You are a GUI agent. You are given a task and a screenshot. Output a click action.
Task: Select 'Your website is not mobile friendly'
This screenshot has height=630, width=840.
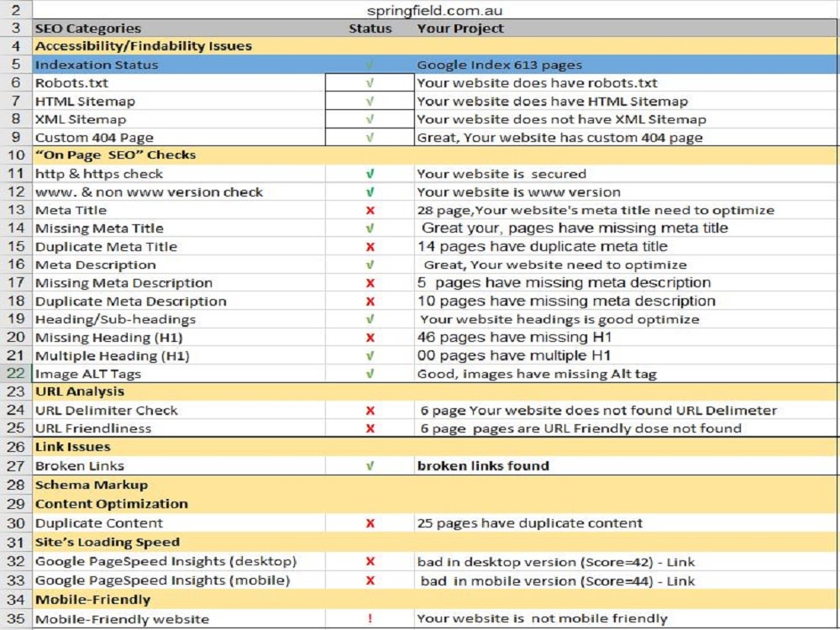[626, 619]
